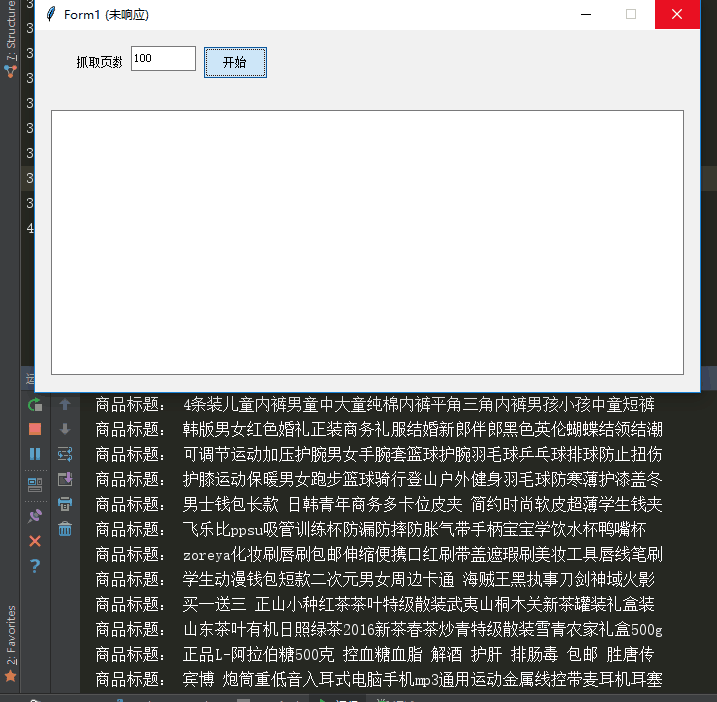
Task: Clear console with the trash icon
Action: [65, 529]
